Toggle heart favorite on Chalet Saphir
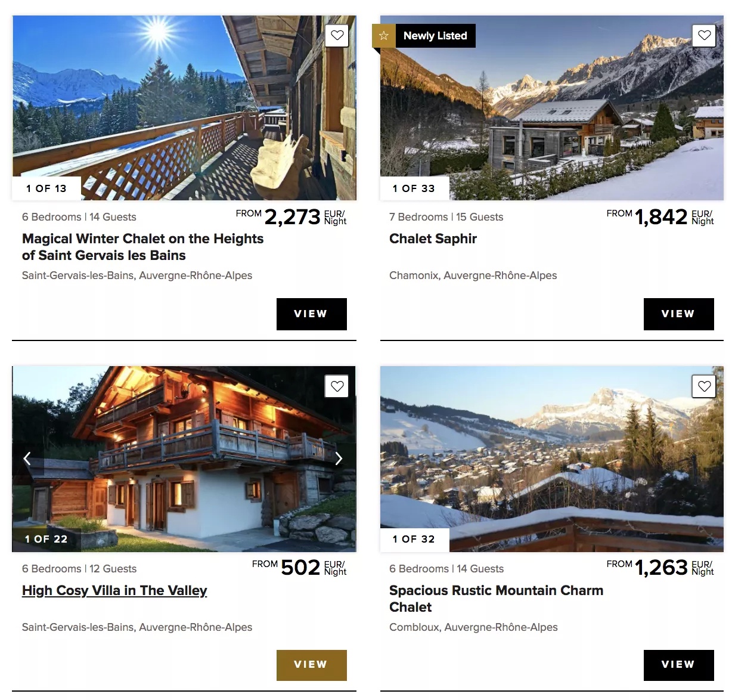The width and height of the screenshot is (732, 700). pyautogui.click(x=704, y=35)
